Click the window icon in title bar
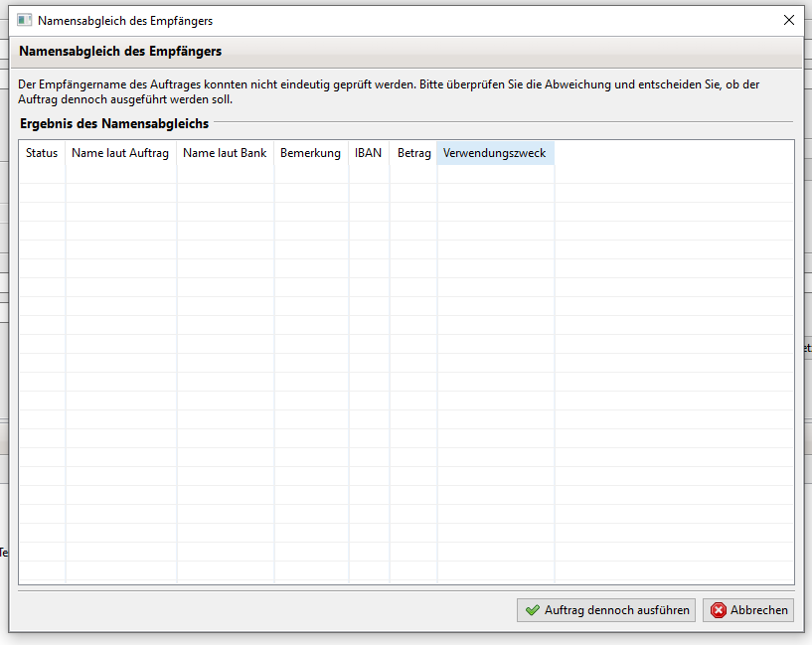This screenshot has width=812, height=645. coord(25,20)
